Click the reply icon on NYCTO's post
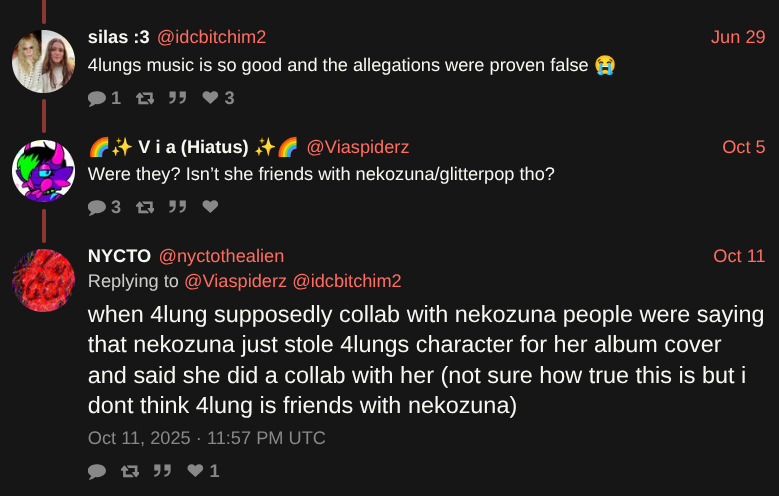 (x=97, y=471)
